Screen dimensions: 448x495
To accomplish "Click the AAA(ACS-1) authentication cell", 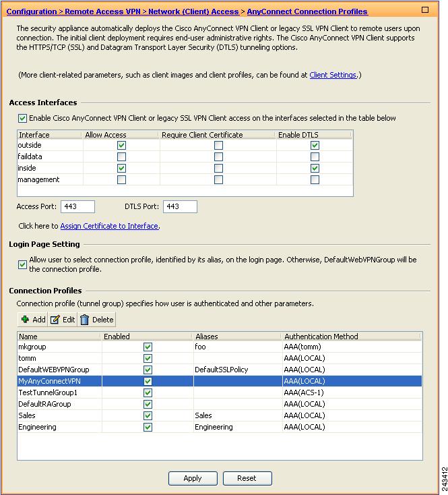I will pos(352,392).
